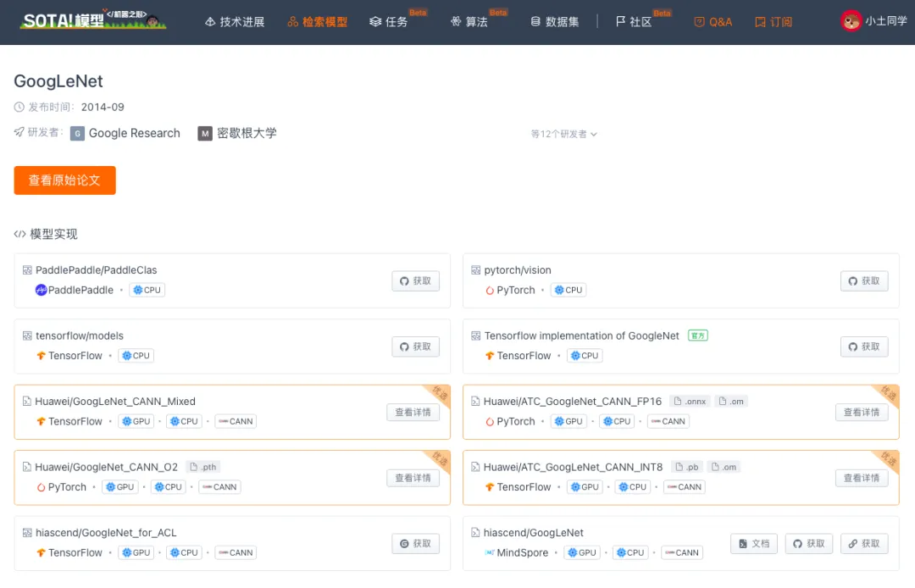Image resolution: width=915 pixels, height=588 pixels.
Task: Click the CANN tag under Huawei/GoogLeNet_CANN_Mixed
Action: [236, 421]
